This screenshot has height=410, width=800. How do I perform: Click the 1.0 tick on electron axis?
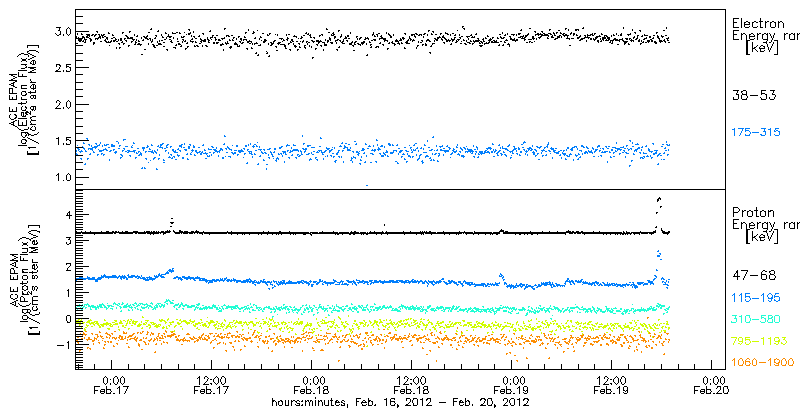pos(62,177)
